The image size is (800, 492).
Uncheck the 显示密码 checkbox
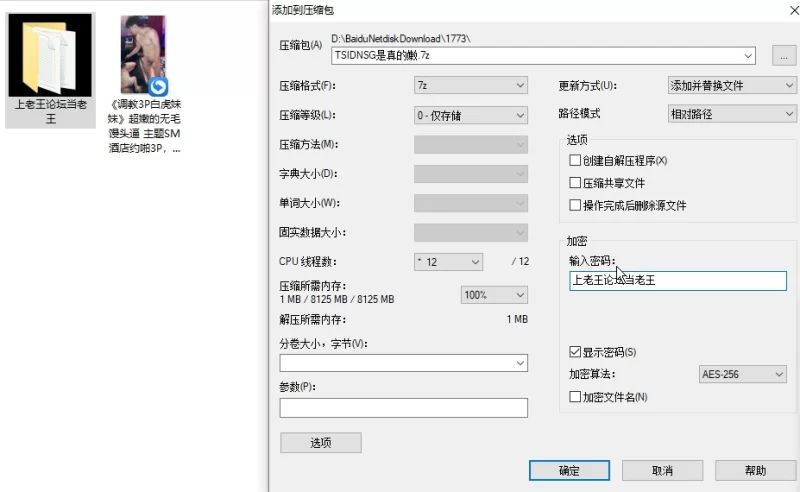pyautogui.click(x=575, y=352)
